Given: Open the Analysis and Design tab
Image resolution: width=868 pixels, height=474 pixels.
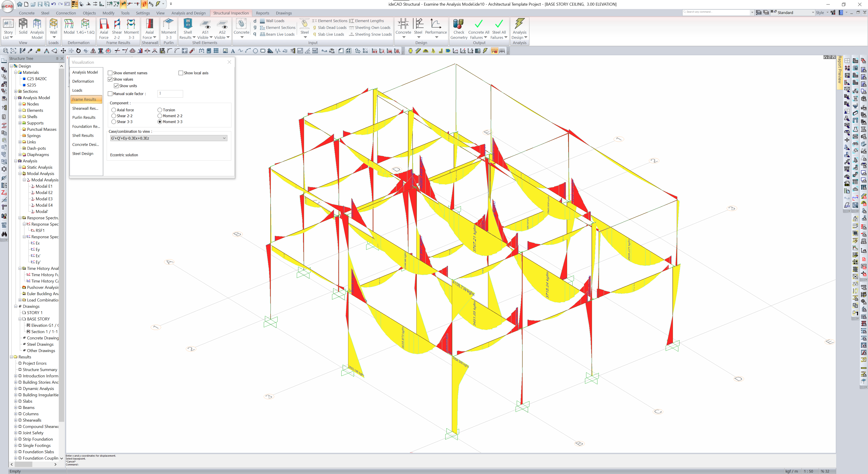Looking at the screenshot, I should [188, 13].
